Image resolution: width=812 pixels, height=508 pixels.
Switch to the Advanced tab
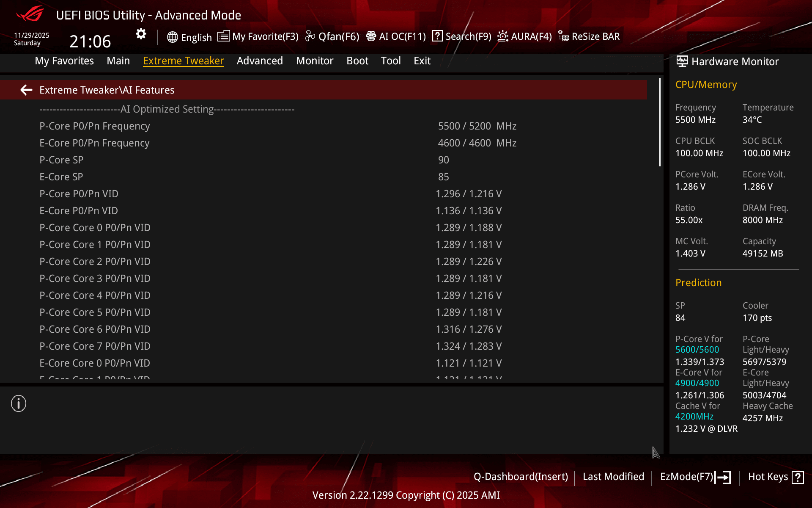click(260, 61)
